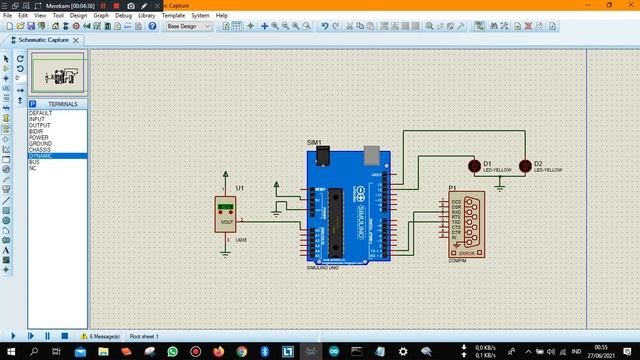This screenshot has width=640, height=360.
Task: Click the Undo toolbar icon
Action: point(324,26)
